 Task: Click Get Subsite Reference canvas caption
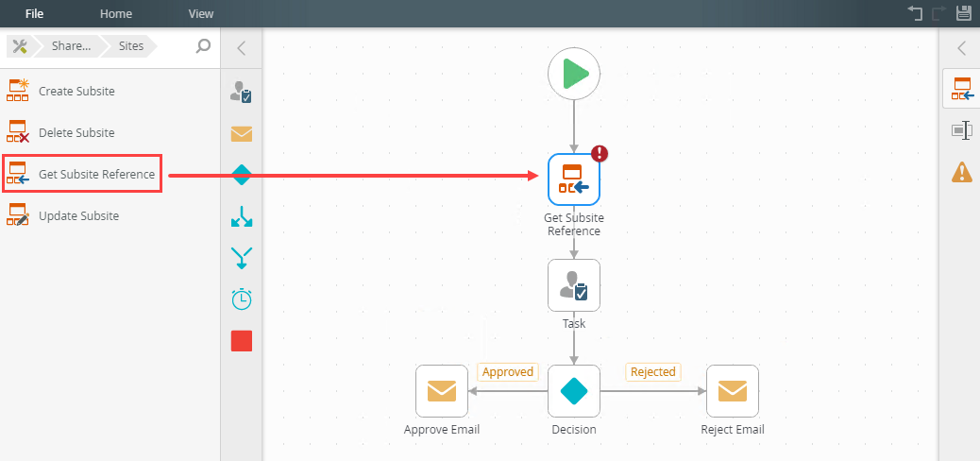(x=574, y=225)
